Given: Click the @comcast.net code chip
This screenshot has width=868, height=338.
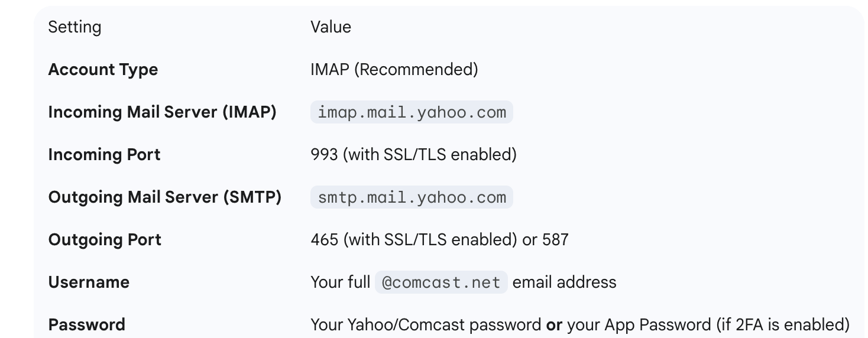Looking at the screenshot, I should pyautogui.click(x=441, y=282).
